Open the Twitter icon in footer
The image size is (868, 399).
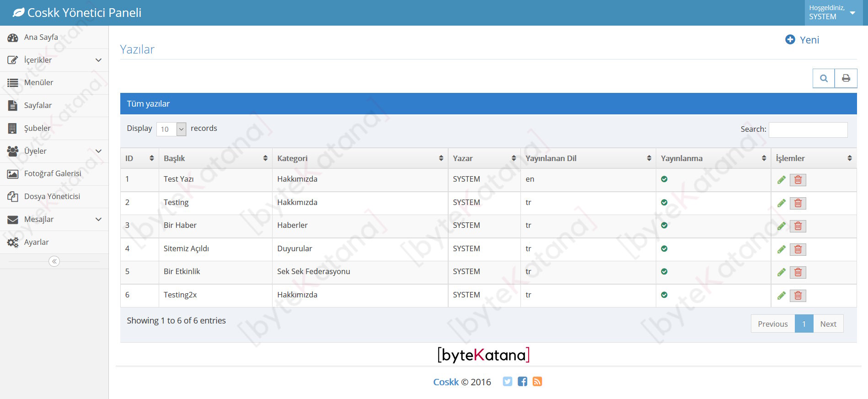click(507, 382)
